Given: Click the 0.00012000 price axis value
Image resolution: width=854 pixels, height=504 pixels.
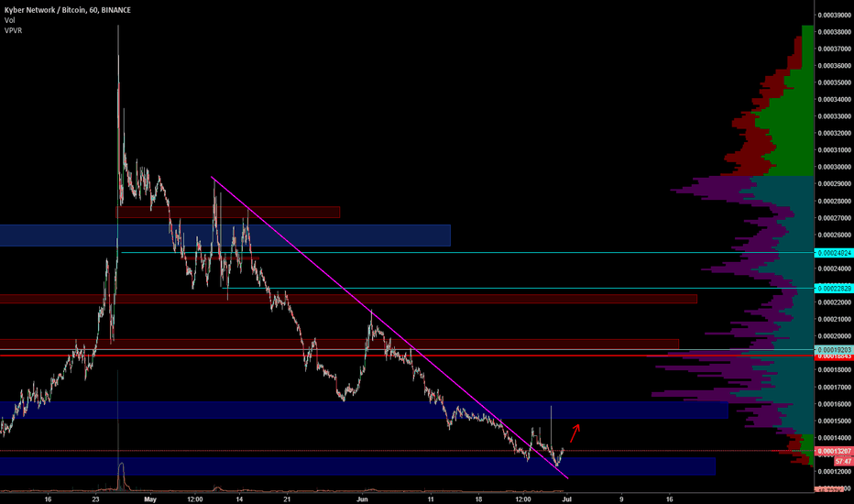Looking at the screenshot, I should click(835, 472).
